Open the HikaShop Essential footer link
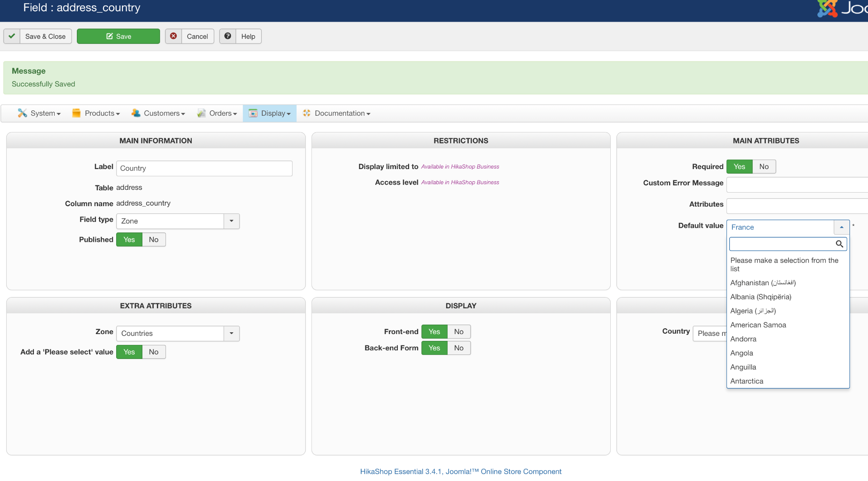The width and height of the screenshot is (868, 481). pyautogui.click(x=461, y=472)
